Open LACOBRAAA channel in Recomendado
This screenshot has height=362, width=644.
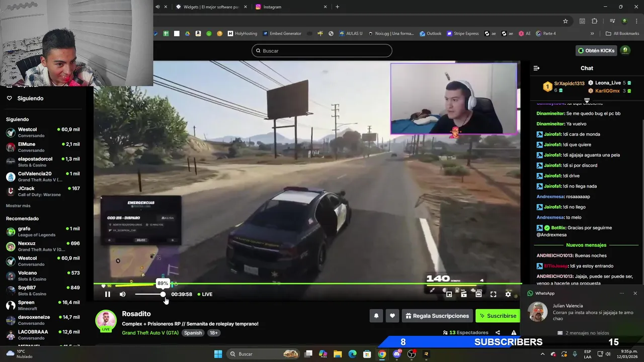pyautogui.click(x=43, y=334)
